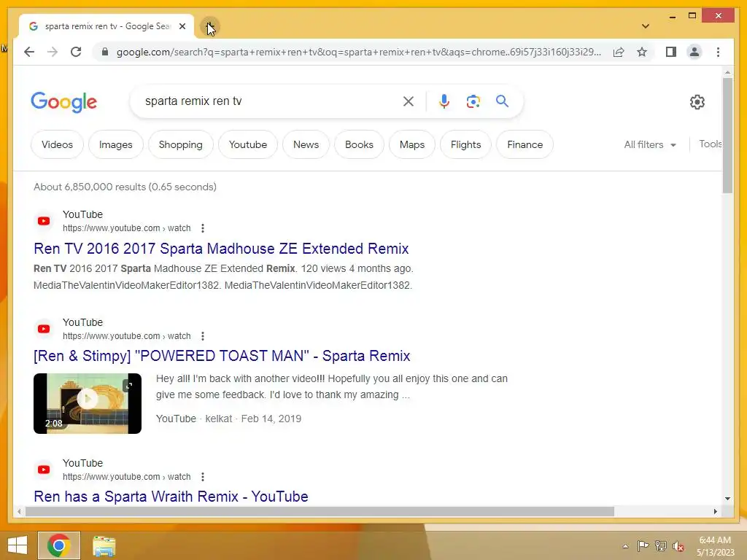Filter results by News
This screenshot has width=747, height=560.
(x=306, y=145)
